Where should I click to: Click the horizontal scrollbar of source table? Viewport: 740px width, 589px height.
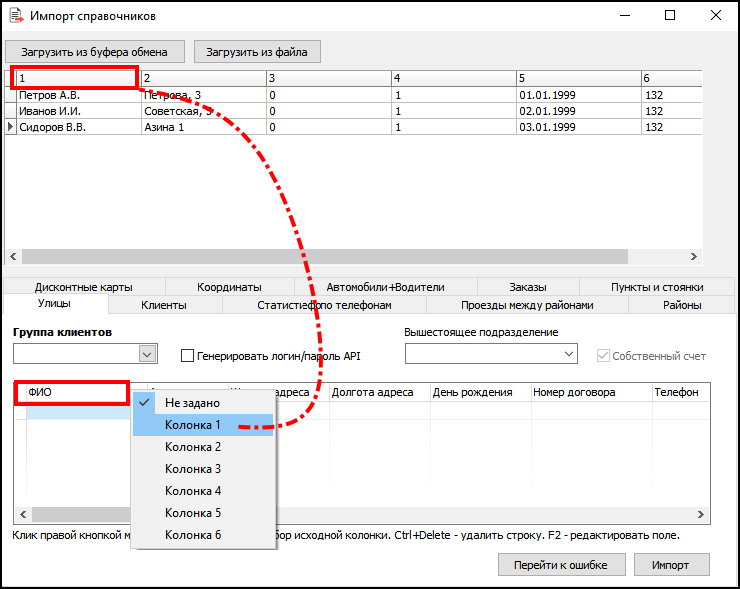(320, 257)
